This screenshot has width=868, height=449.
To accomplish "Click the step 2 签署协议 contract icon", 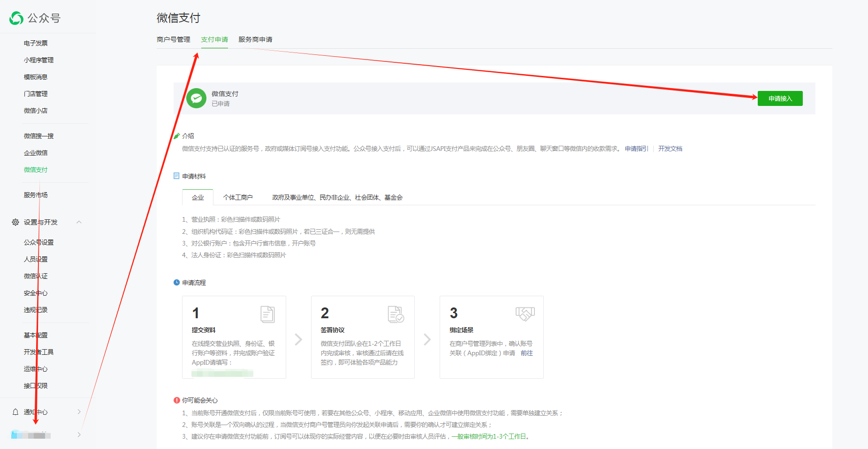I will click(x=396, y=314).
